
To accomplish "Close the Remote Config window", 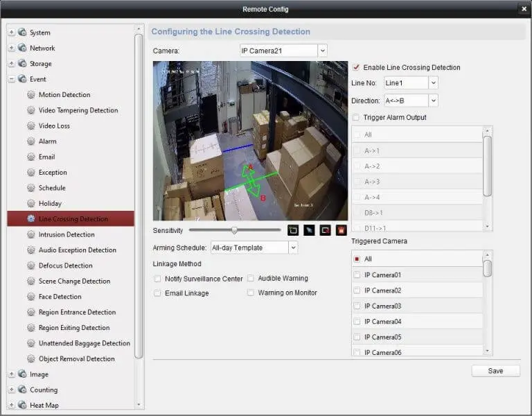I will [523, 9].
